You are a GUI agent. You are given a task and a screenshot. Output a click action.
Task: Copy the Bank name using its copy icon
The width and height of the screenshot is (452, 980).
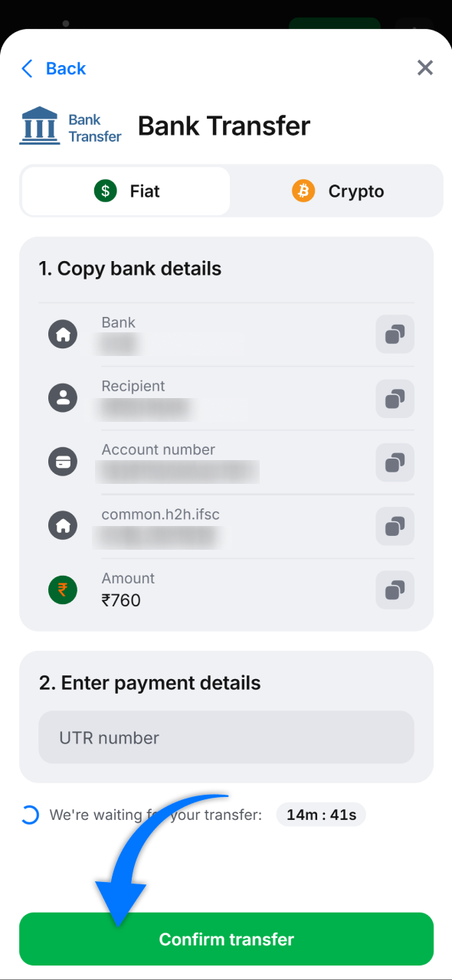[x=395, y=335]
